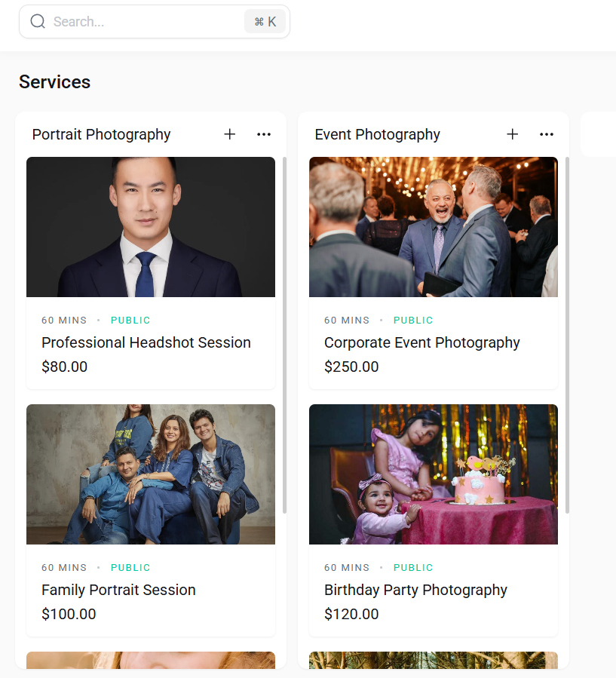Screen dimensions: 616x678
Task: Open Corporate Event Photography title link
Action: pos(422,342)
